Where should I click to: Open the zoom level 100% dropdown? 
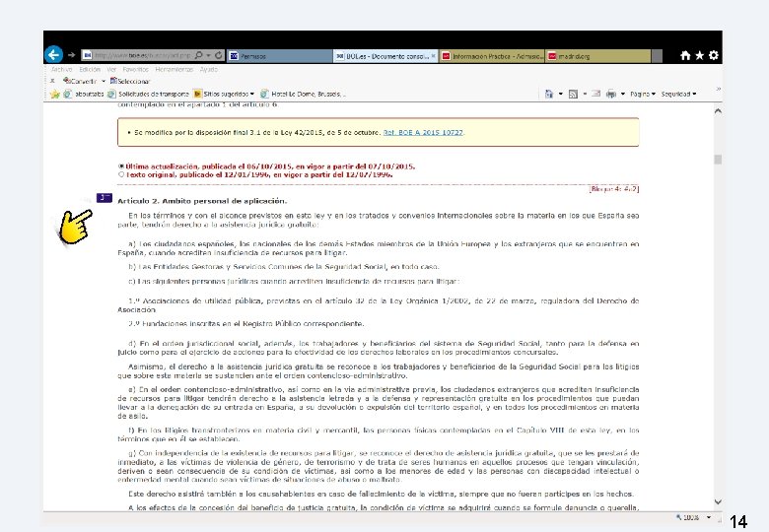pyautogui.click(x=709, y=517)
